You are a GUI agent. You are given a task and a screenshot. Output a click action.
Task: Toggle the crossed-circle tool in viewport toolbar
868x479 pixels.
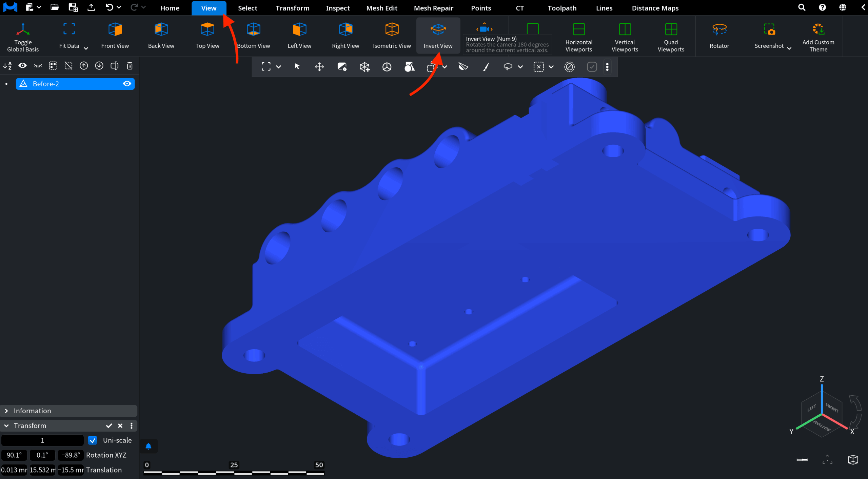pos(569,67)
